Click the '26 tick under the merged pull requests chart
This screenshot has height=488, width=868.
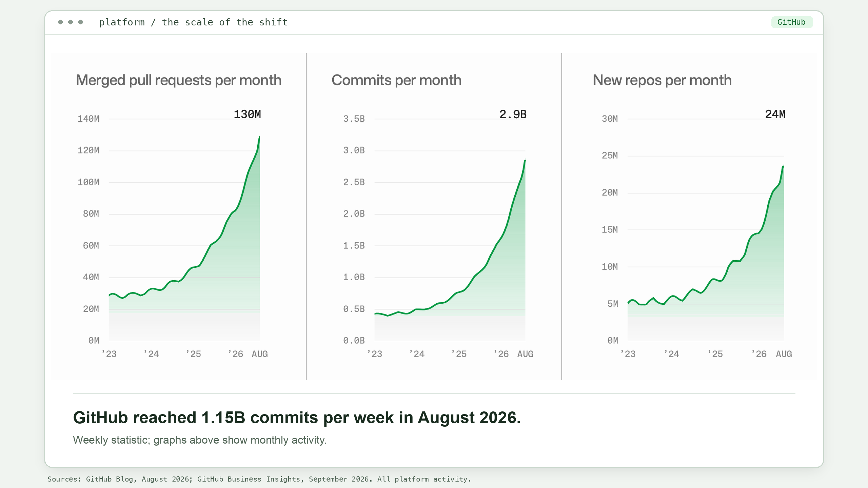[235, 354]
